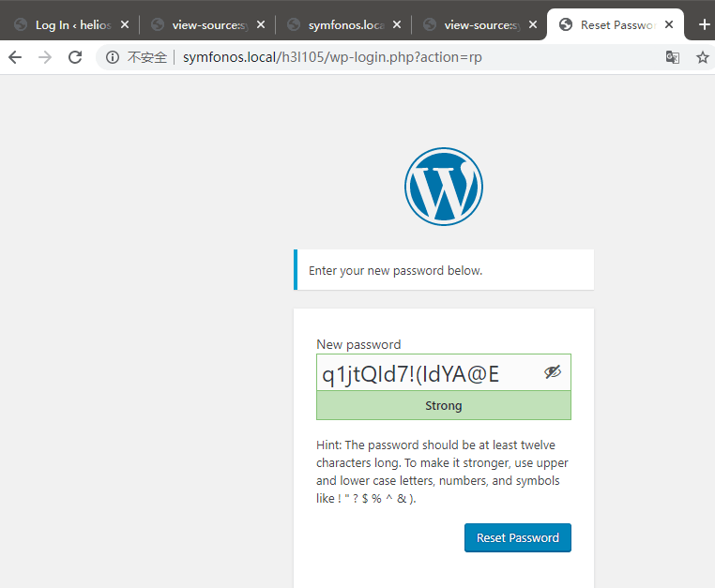Select the Reset Password tab
Image resolution: width=715 pixels, height=588 pixels.
pyautogui.click(x=616, y=24)
